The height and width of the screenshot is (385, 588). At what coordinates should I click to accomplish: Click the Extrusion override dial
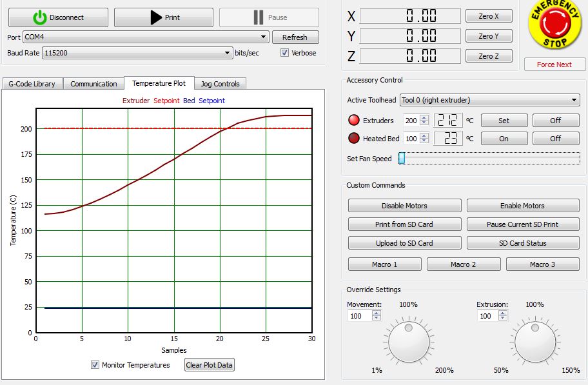point(534,343)
